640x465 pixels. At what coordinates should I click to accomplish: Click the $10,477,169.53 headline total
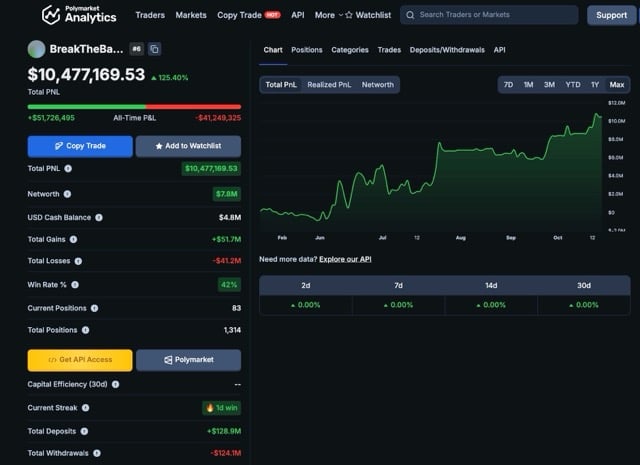coord(86,75)
